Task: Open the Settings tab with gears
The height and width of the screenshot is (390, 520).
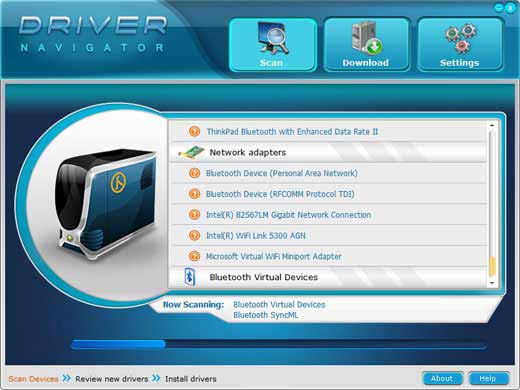Action: [x=460, y=45]
